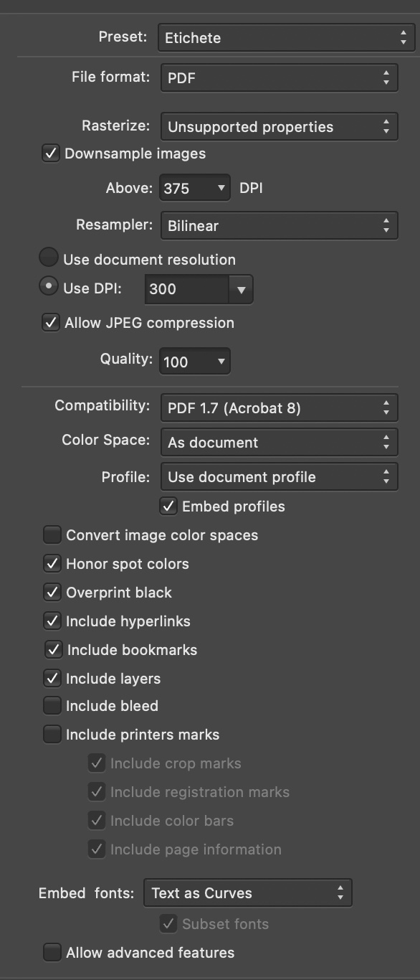This screenshot has width=420, height=980.
Task: Open the Above 375 DPI combo arrow
Action: pyautogui.click(x=220, y=189)
